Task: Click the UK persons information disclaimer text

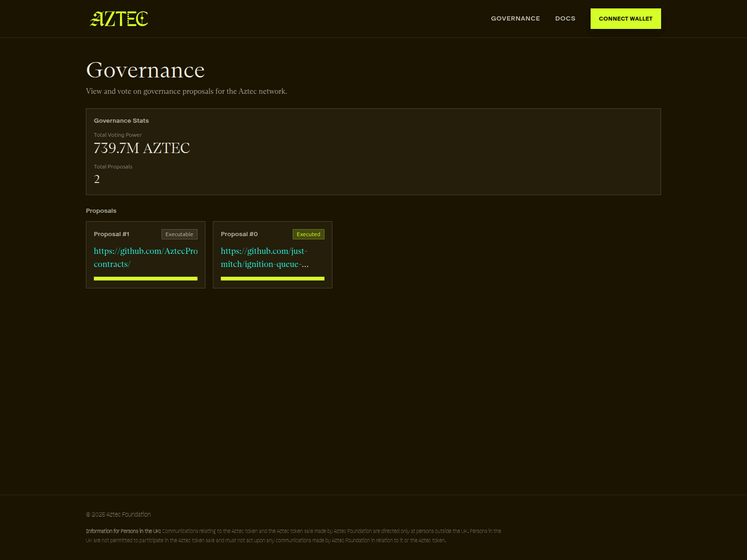Action: click(x=293, y=536)
